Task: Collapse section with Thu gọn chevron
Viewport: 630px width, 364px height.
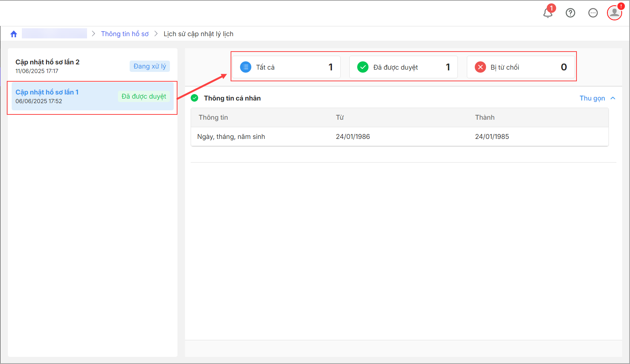Action: click(613, 98)
